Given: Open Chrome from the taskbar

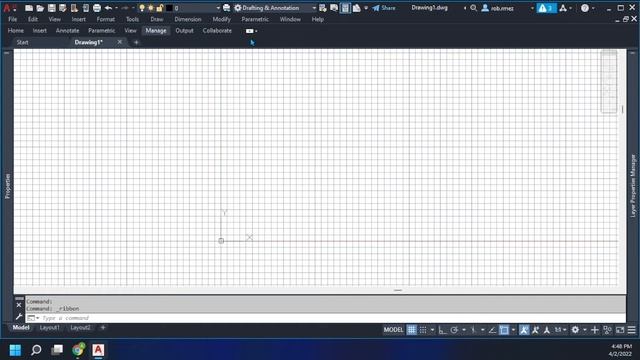Looking at the screenshot, I should point(78,350).
